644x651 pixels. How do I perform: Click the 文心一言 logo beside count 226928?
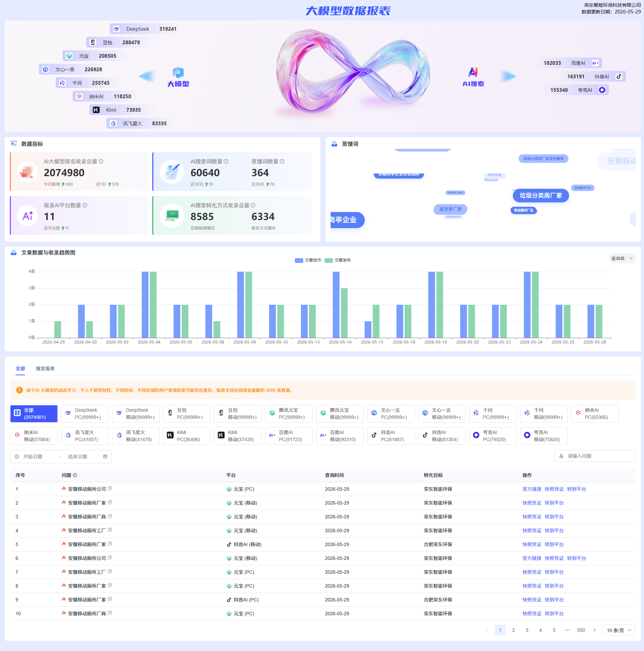tap(46, 70)
